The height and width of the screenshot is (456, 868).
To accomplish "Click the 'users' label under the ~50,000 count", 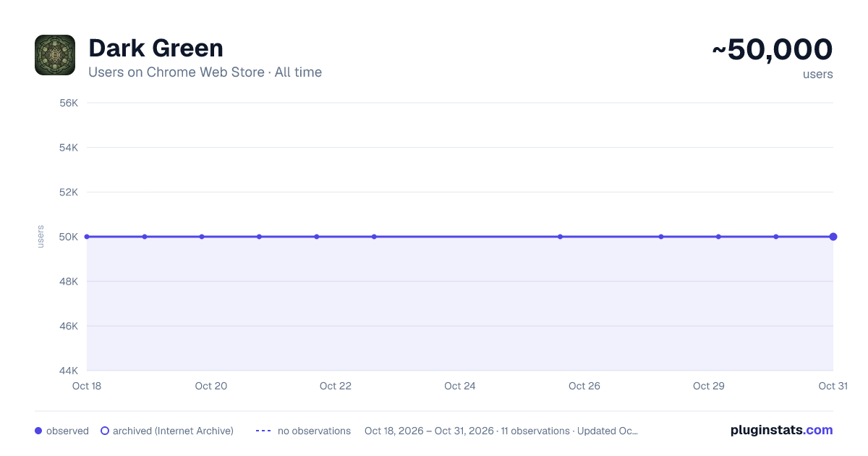I will (817, 74).
